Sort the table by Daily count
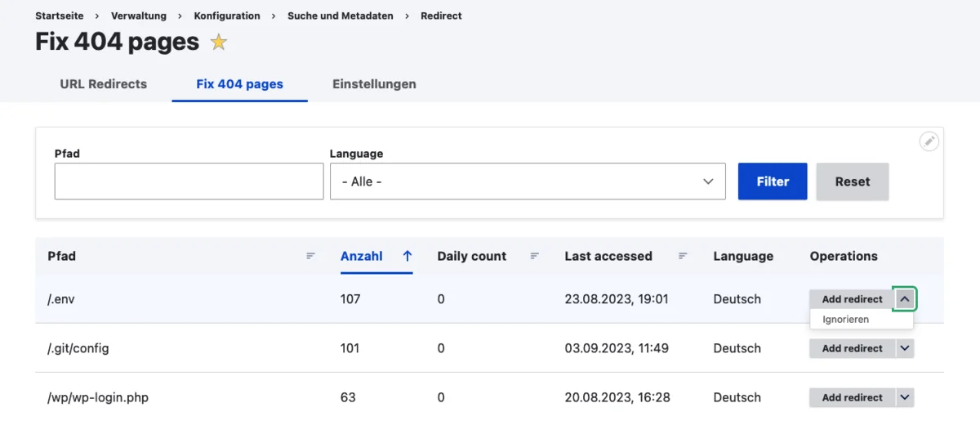980x421 pixels. pos(472,256)
